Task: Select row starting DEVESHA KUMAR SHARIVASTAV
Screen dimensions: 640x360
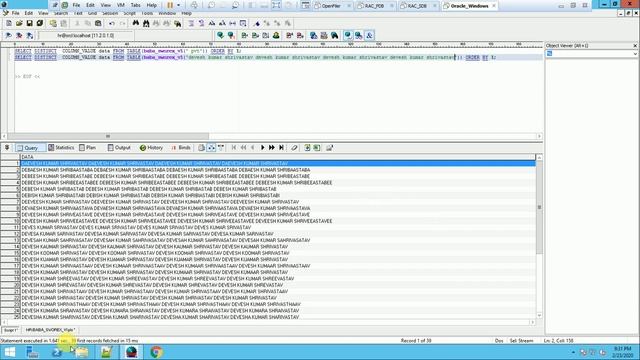Action: pos(278,317)
